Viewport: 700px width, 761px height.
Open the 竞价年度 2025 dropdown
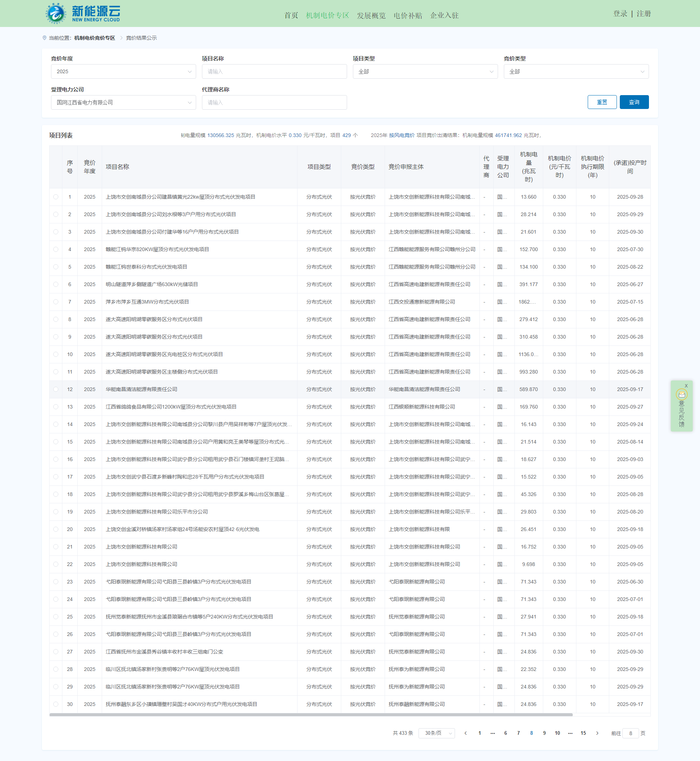pos(123,71)
